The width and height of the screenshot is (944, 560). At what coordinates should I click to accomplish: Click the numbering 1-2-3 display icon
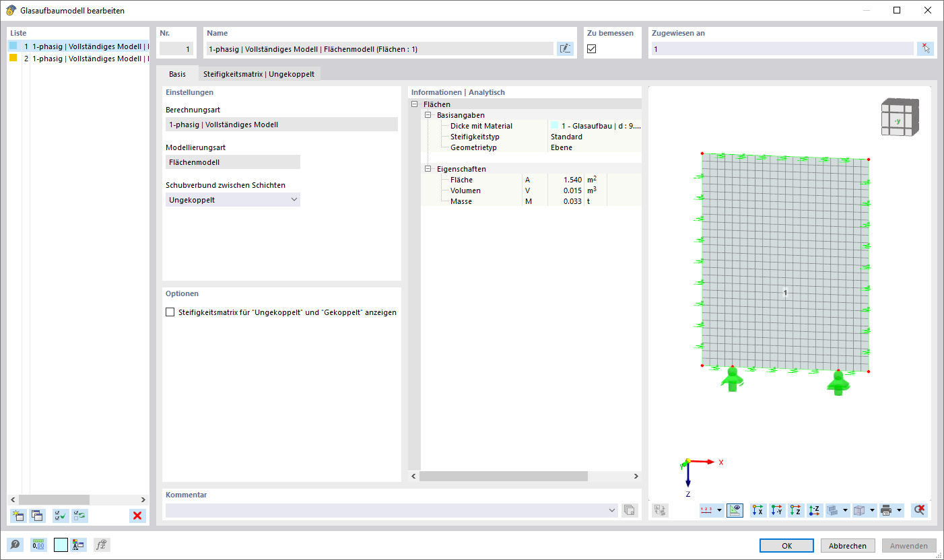706,510
